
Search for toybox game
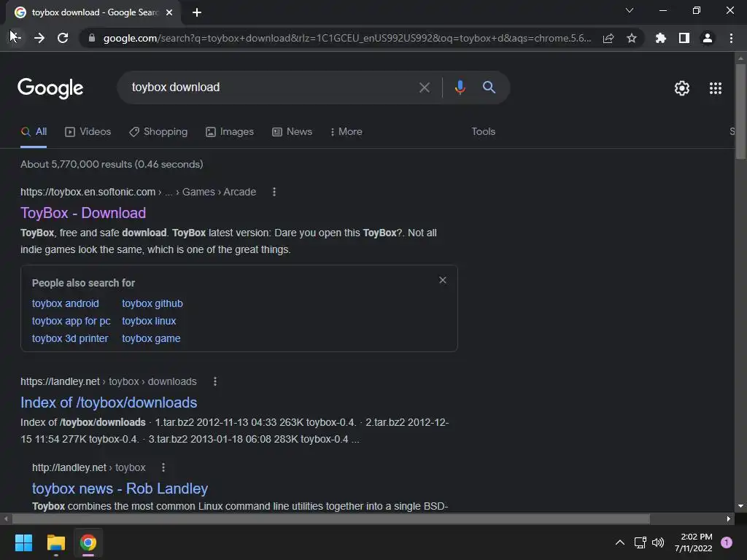pyautogui.click(x=151, y=338)
